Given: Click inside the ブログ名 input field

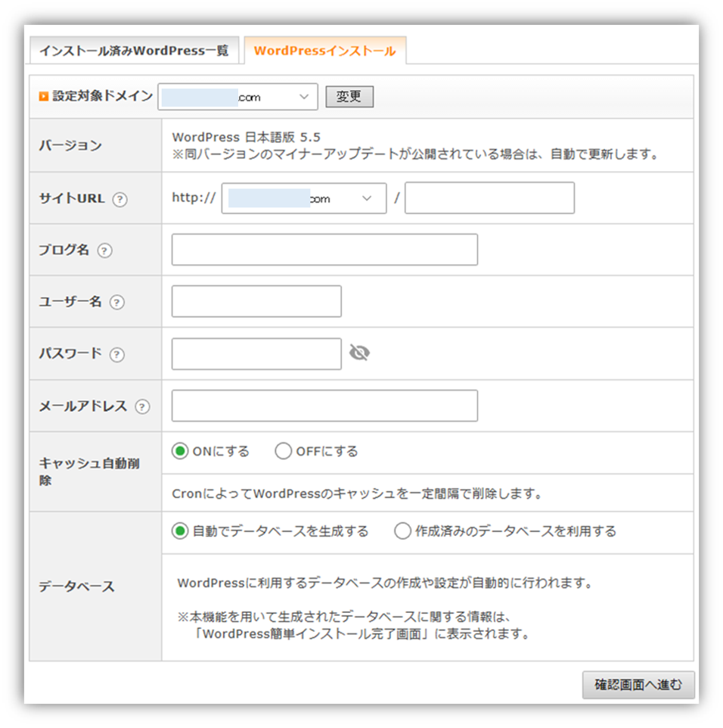Looking at the screenshot, I should tap(324, 249).
